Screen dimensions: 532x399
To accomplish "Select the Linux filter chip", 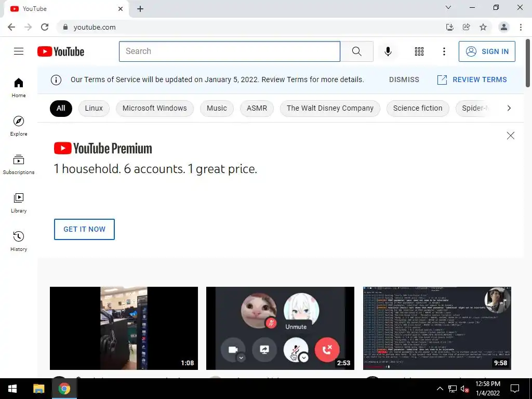I will [x=94, y=108].
